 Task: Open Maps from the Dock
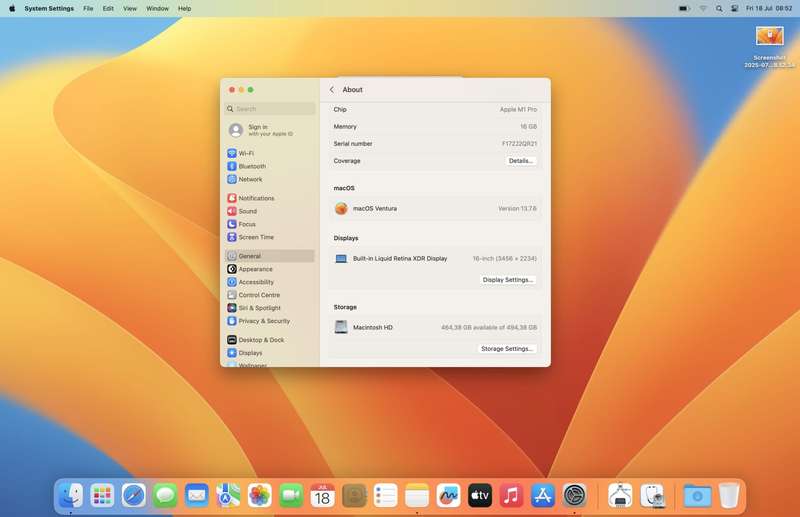228,495
